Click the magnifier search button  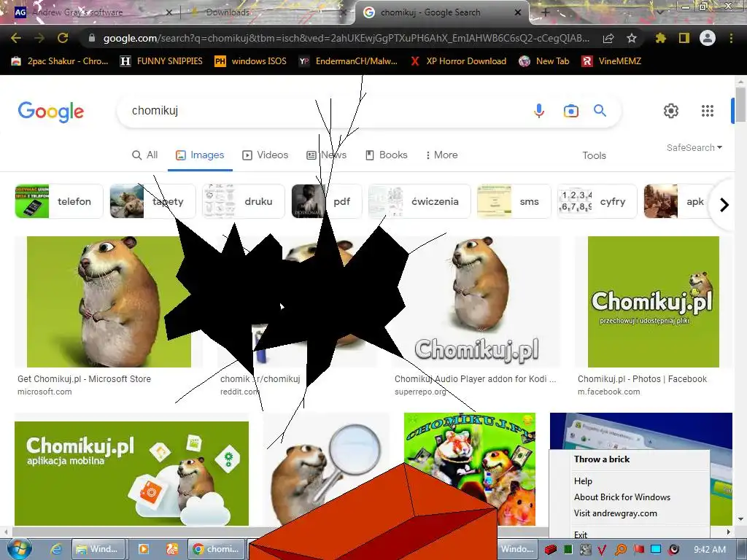coord(600,111)
